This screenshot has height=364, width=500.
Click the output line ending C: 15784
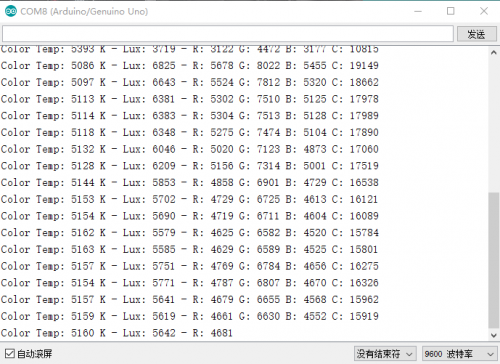point(189,232)
